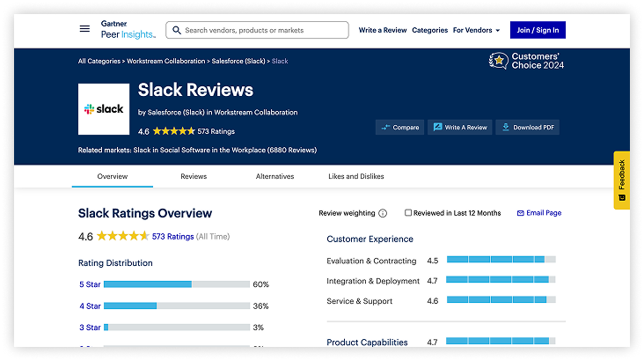
Task: Click the Evaluation & Contracting rating bar
Action: [x=501, y=260]
